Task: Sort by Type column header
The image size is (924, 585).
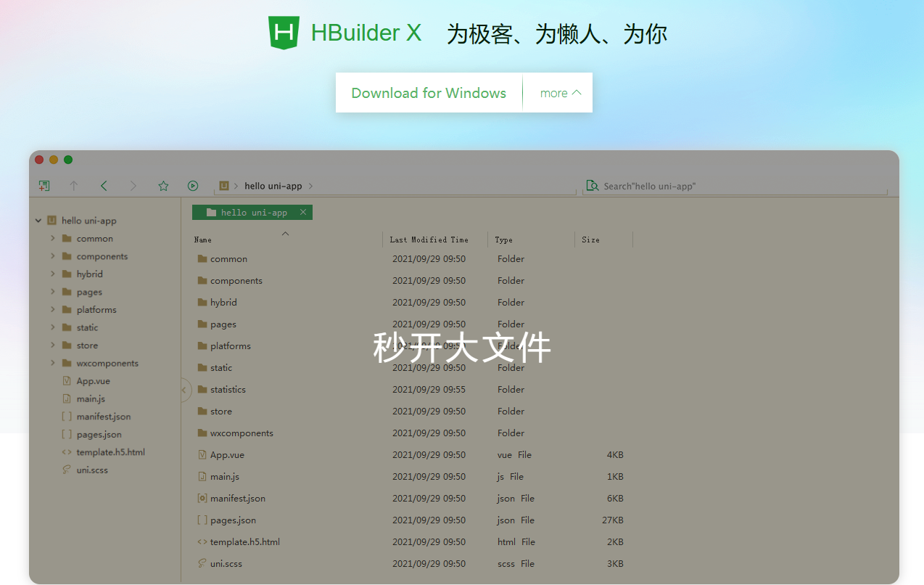Action: [x=504, y=240]
